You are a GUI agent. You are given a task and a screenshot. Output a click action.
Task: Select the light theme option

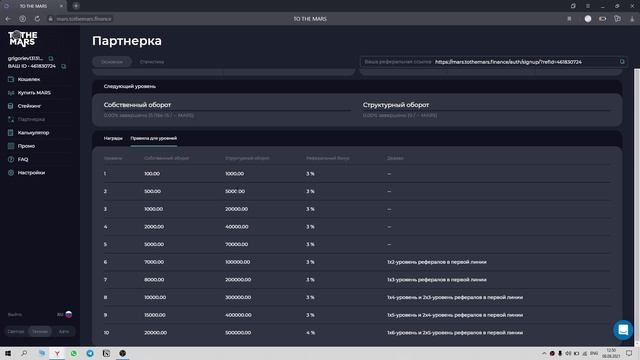click(16, 331)
